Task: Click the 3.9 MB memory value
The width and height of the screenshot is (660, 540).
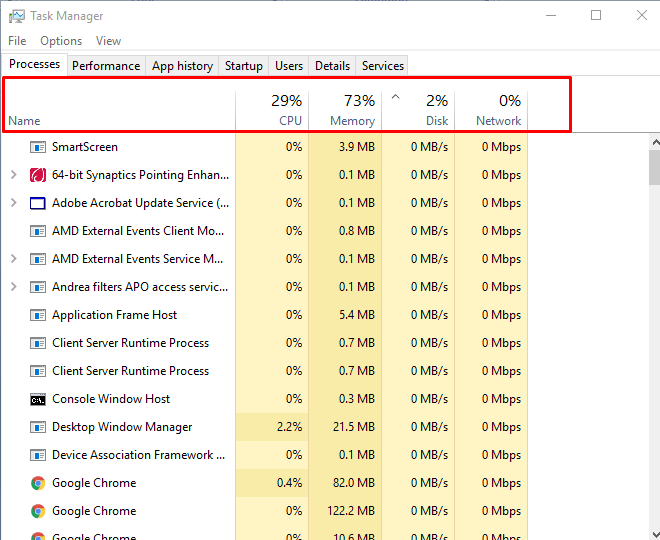Action: tap(357, 147)
